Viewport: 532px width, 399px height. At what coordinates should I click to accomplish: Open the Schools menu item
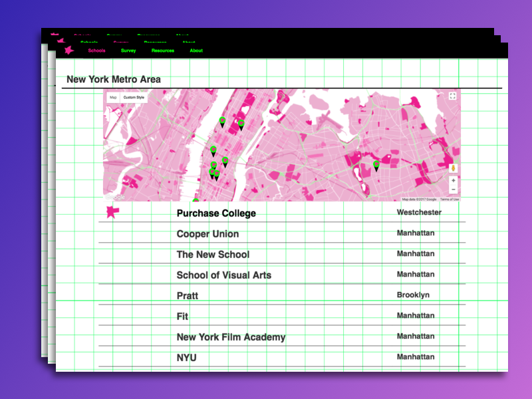[x=96, y=51]
